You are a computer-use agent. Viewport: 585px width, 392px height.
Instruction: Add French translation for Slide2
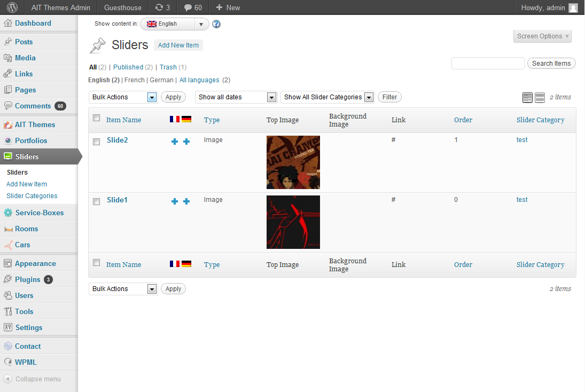tap(175, 142)
